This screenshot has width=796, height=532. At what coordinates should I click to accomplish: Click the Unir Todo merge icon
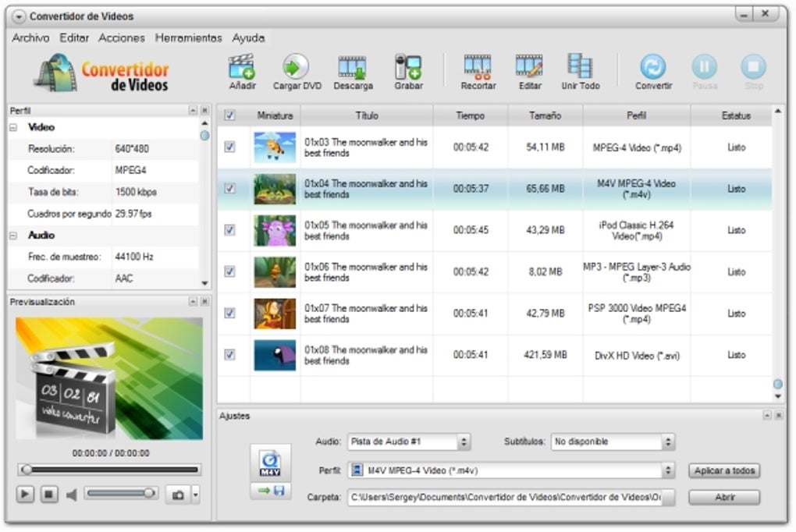[580, 67]
